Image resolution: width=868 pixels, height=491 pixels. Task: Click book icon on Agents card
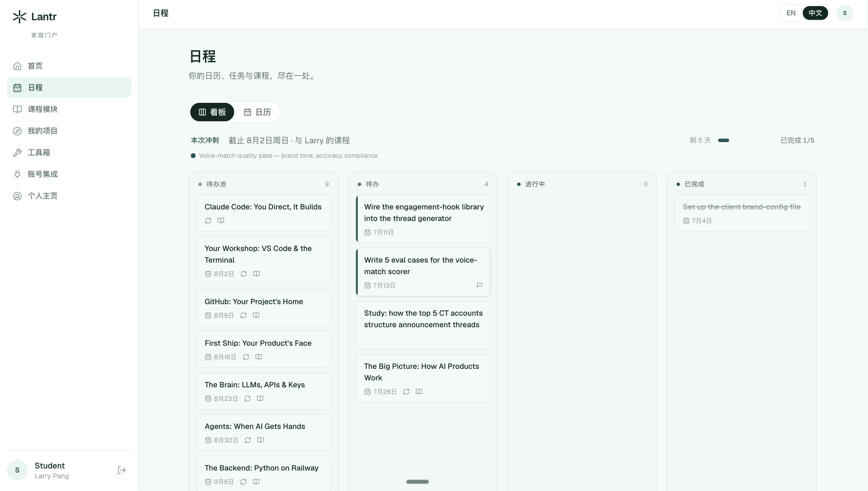[260, 440]
